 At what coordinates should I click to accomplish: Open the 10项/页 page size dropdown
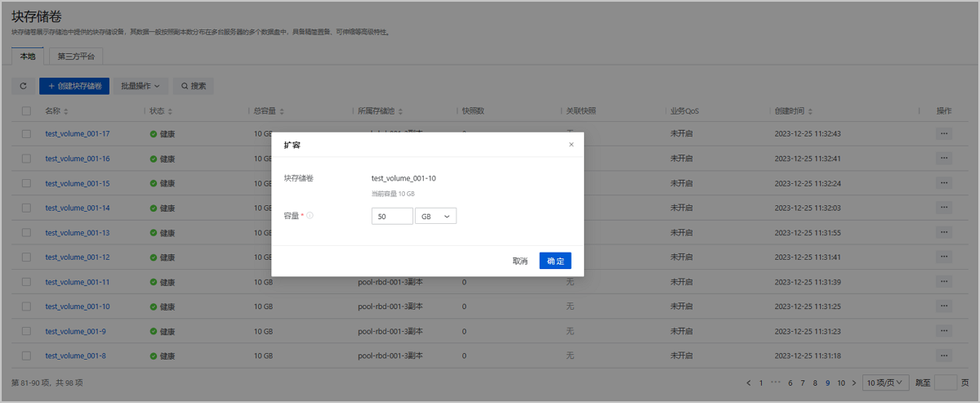[884, 383]
